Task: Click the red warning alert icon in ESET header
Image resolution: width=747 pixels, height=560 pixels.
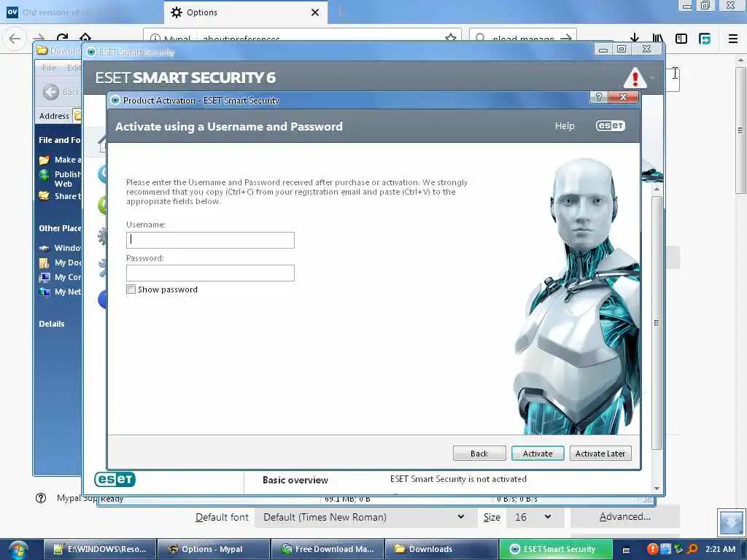Action: click(x=635, y=77)
